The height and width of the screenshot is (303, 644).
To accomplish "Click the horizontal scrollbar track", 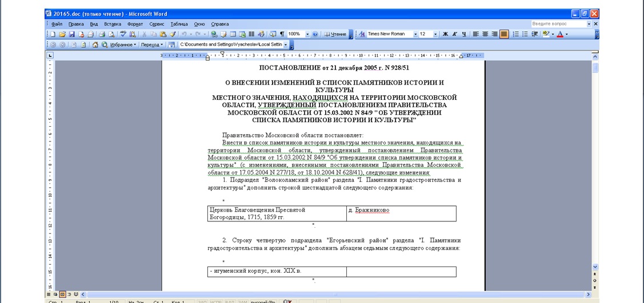I will click(x=336, y=294).
